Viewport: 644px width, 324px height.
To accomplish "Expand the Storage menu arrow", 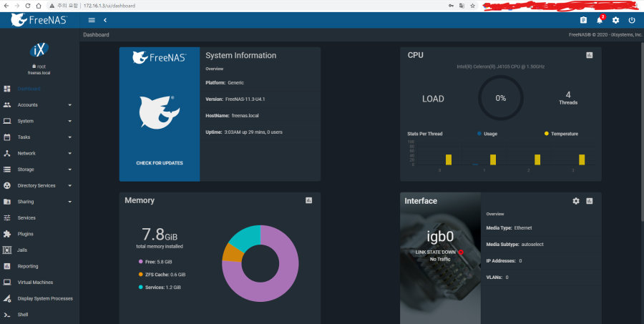I will (70, 170).
